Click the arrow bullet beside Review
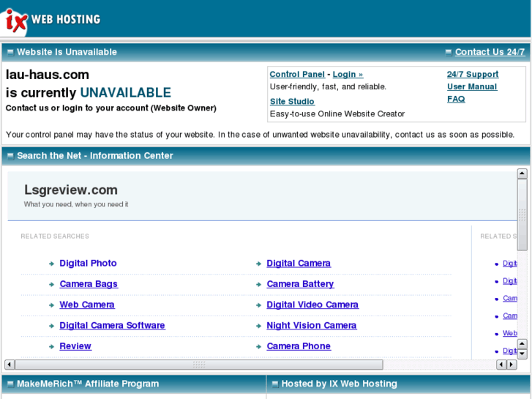 [x=51, y=346]
